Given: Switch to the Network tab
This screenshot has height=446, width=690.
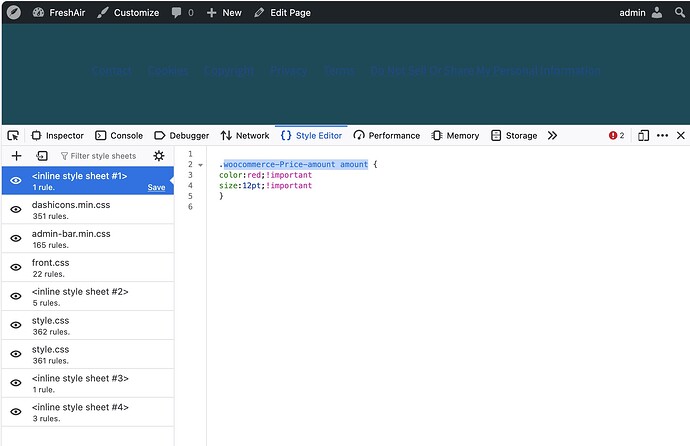Looking at the screenshot, I should coord(245,135).
